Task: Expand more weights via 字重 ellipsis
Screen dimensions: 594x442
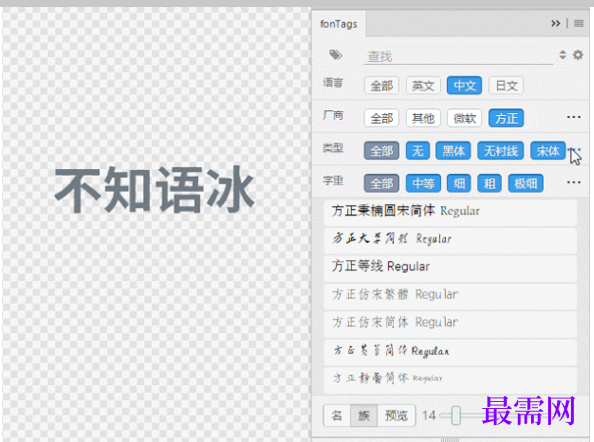Action: (x=574, y=183)
